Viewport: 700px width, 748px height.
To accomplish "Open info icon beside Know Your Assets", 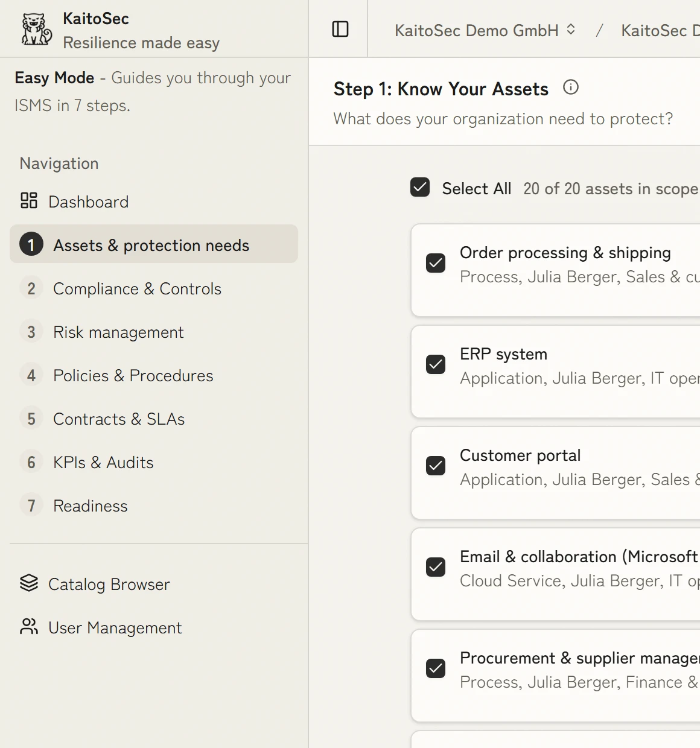I will tap(570, 87).
